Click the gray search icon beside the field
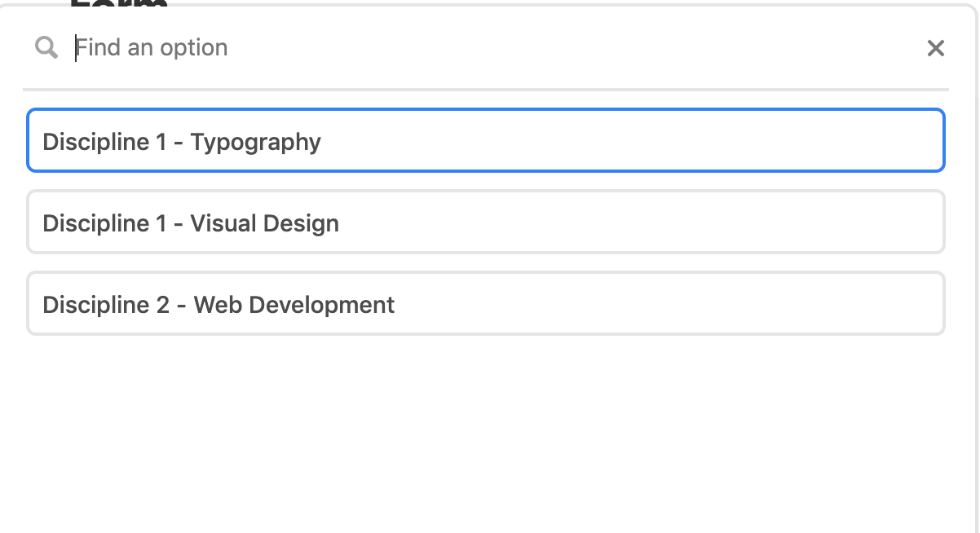This screenshot has width=980, height=533. 46,47
